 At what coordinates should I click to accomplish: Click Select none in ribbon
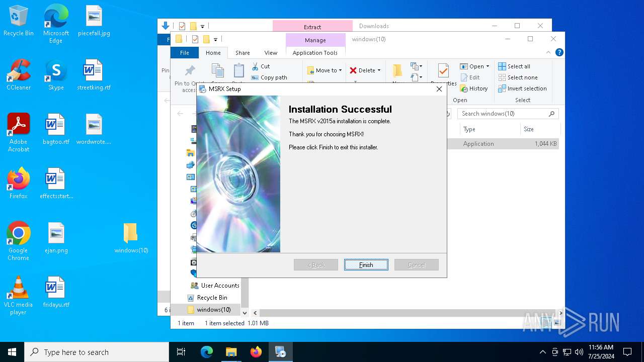pos(518,77)
